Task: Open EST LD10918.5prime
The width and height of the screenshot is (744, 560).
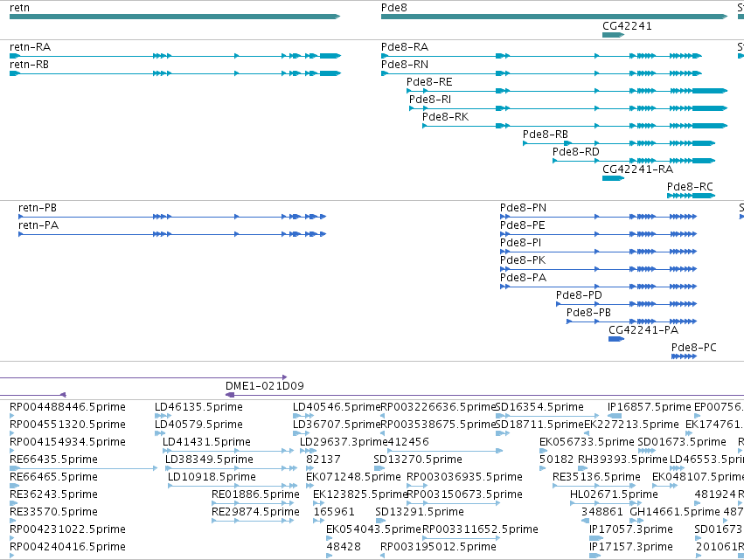Action: pos(212,477)
